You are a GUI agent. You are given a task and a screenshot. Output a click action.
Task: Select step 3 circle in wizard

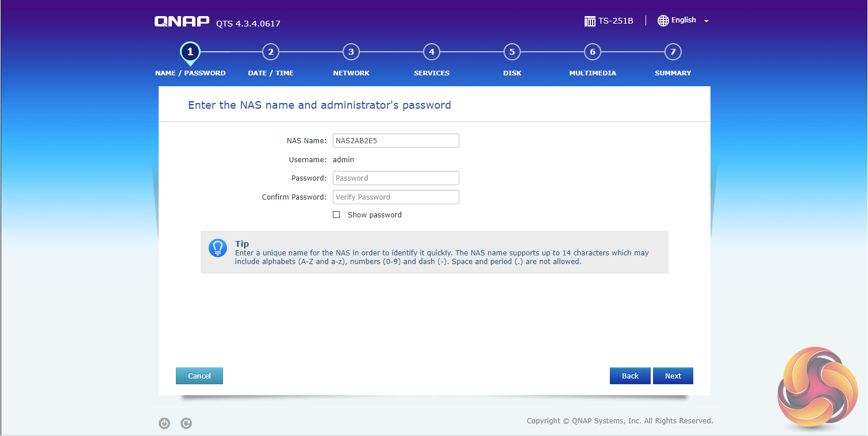click(x=351, y=52)
